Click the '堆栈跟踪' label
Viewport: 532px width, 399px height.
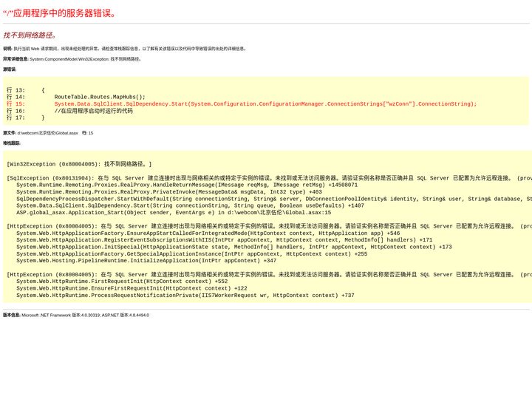pyautogui.click(x=12, y=143)
